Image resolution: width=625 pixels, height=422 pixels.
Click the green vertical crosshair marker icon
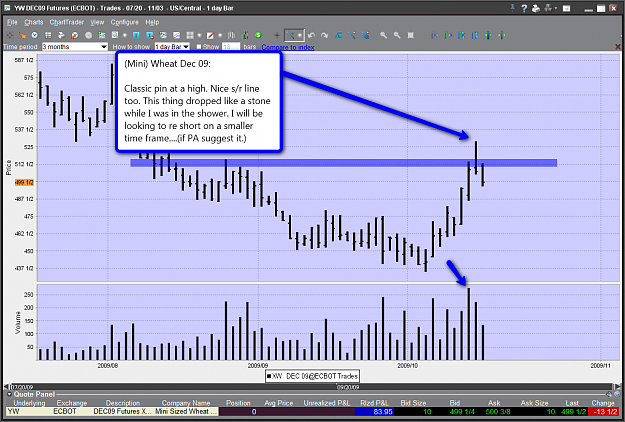click(502, 35)
